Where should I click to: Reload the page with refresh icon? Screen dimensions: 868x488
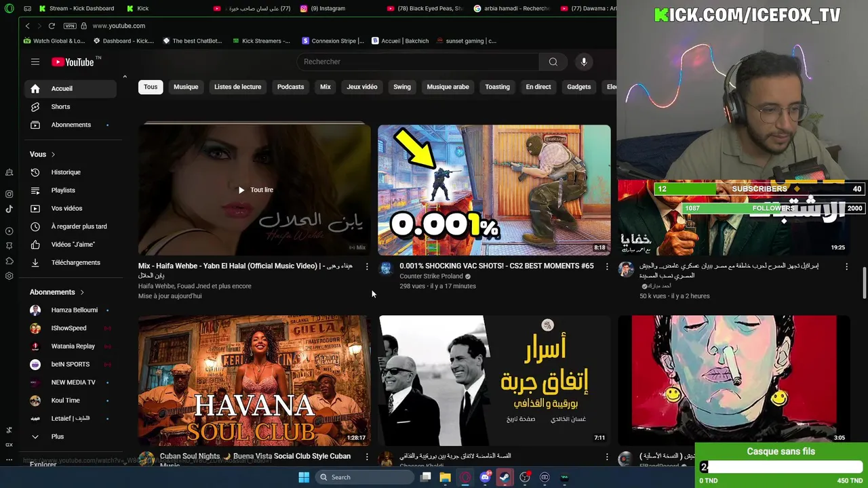coord(52,26)
